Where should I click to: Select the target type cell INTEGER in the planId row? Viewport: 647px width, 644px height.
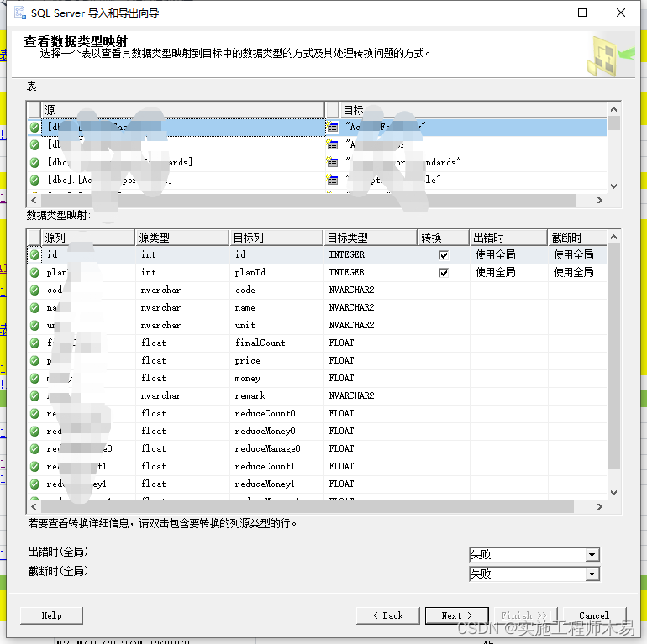(371, 273)
